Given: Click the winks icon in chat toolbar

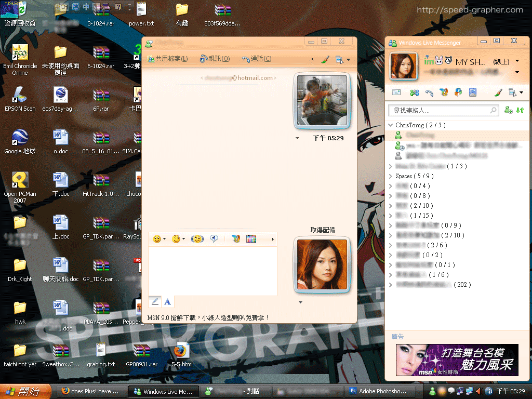Looking at the screenshot, I should click(x=177, y=239).
